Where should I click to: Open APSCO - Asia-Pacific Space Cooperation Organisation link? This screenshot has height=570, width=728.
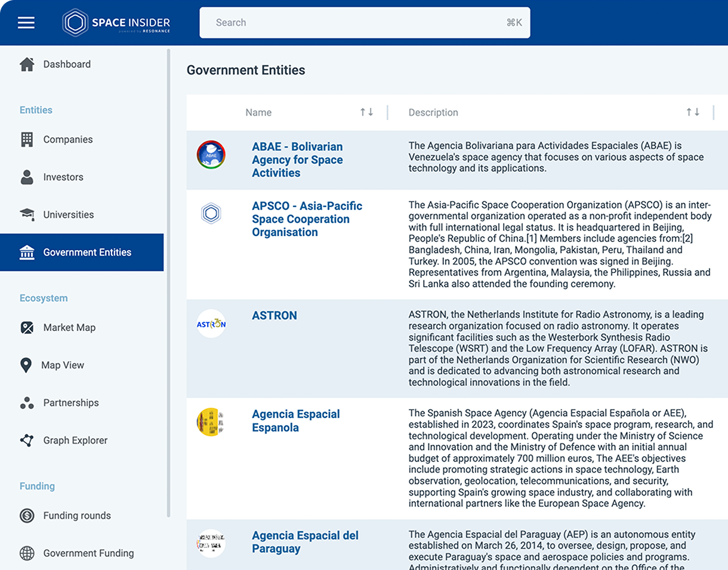pos(307,219)
